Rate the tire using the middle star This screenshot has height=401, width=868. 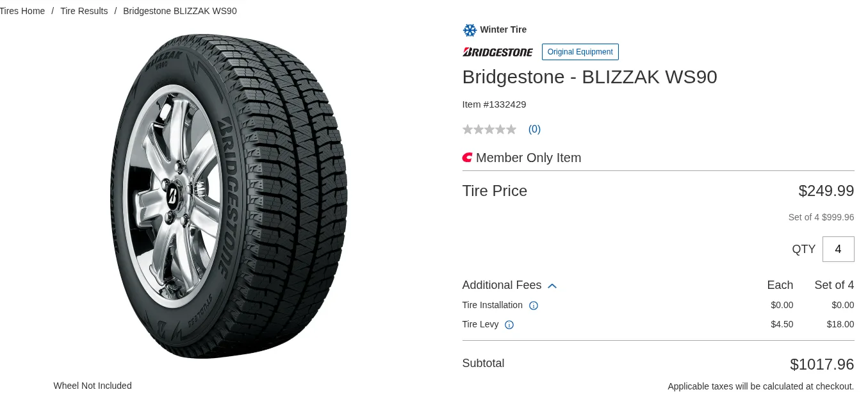coord(489,129)
